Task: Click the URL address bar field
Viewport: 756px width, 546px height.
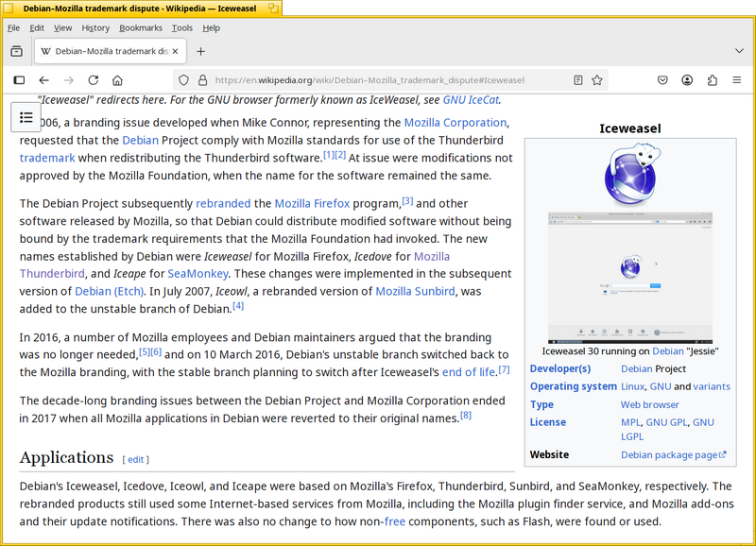Action: coord(378,80)
